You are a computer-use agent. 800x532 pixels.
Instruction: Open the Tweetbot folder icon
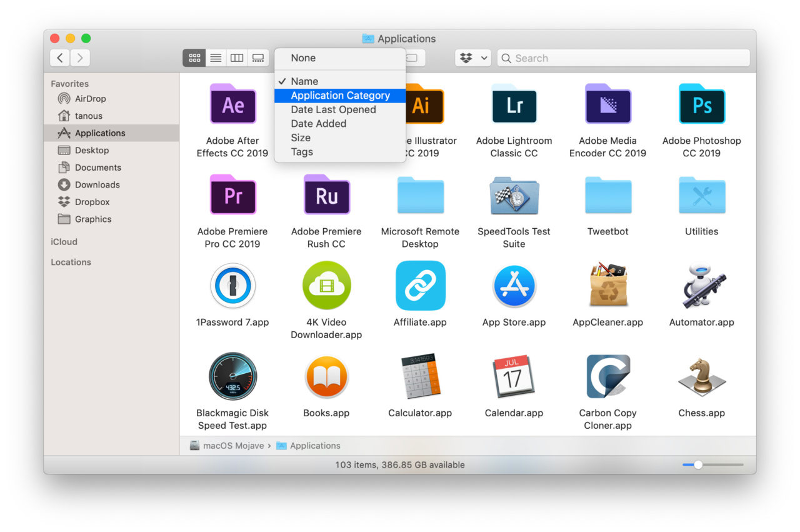[x=607, y=195]
